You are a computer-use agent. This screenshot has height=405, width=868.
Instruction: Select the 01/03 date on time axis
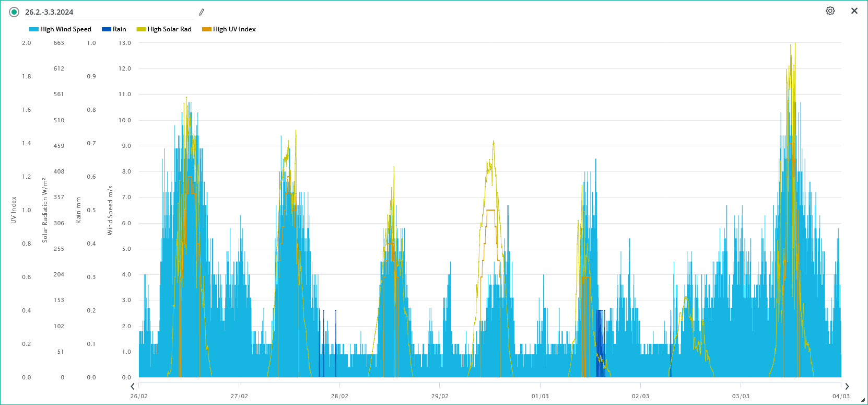pyautogui.click(x=540, y=396)
